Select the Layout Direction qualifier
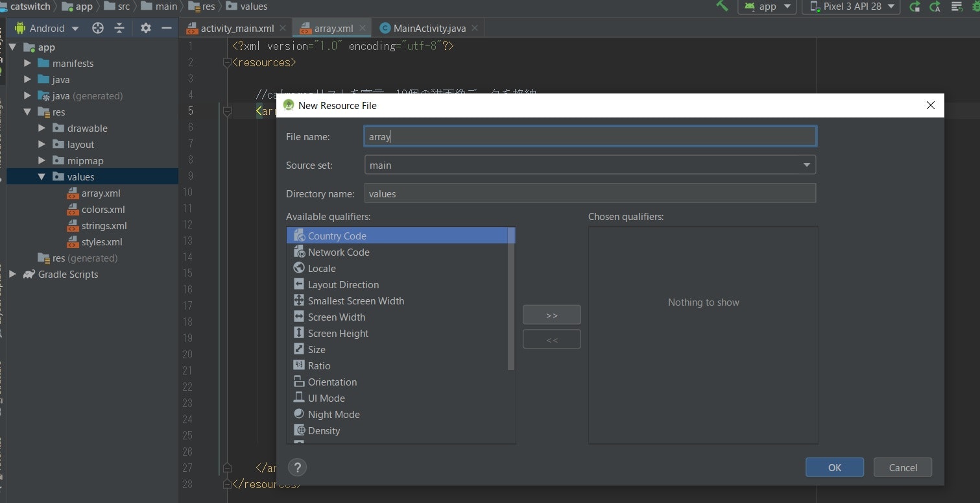Screen dimensions: 980x503 tap(398, 284)
